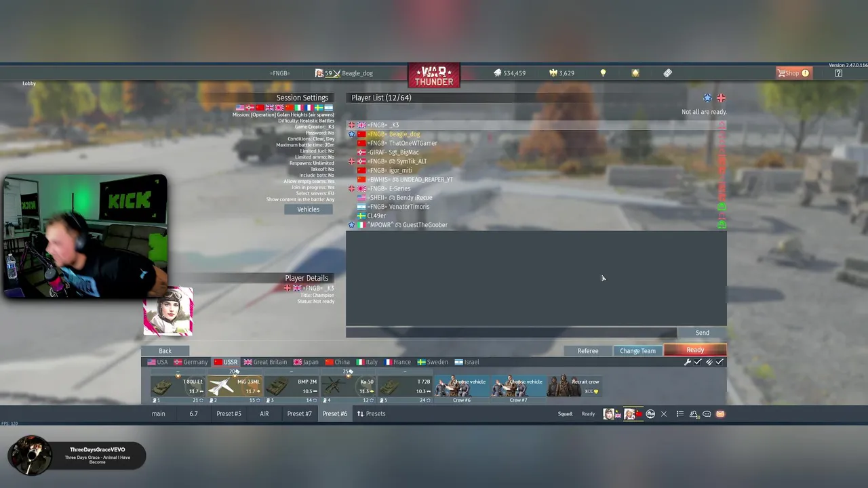Open the Vehicles session settings button

pos(308,209)
